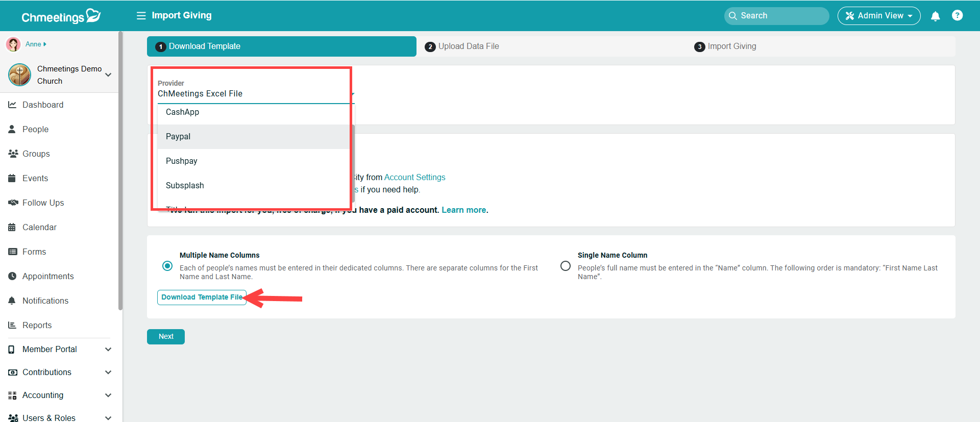
Task: Open Follow Ups in the sidebar
Action: 43,203
